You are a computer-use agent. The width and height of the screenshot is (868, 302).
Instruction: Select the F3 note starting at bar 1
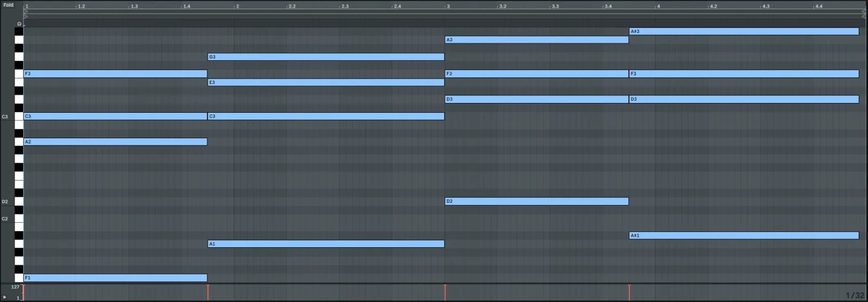[x=116, y=74]
